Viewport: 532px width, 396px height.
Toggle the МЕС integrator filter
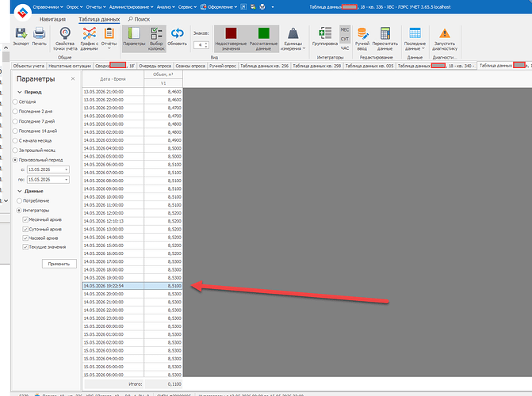click(345, 30)
